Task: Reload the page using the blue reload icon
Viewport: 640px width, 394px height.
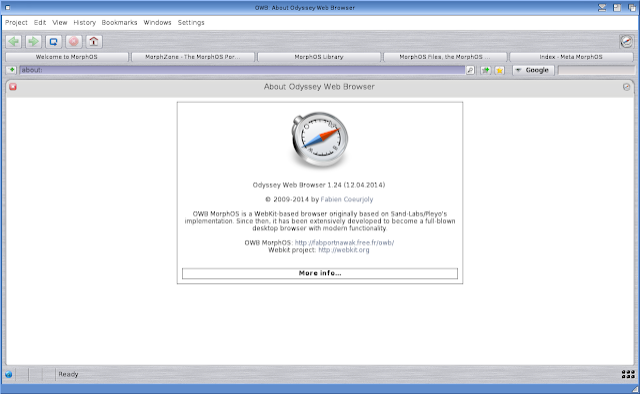Action: tap(53, 42)
